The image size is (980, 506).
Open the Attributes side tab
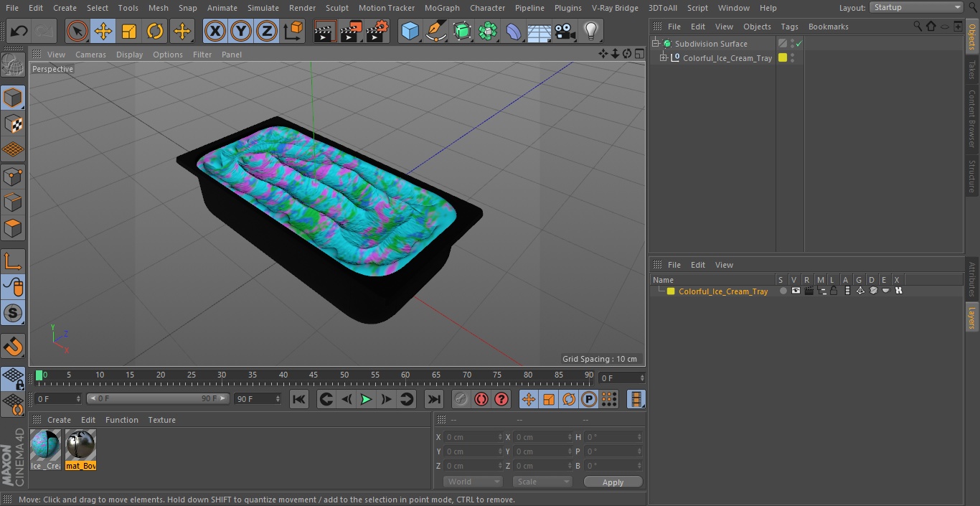click(972, 279)
